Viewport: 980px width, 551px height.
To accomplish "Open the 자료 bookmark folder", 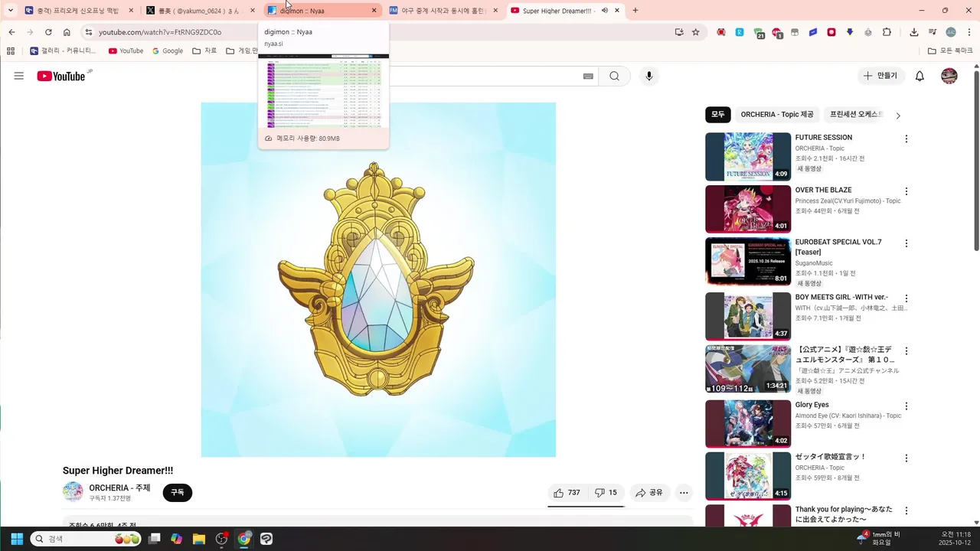I will (x=204, y=51).
